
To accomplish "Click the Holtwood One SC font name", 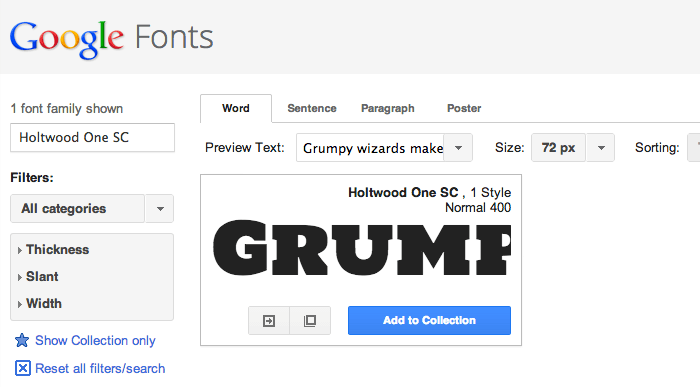I will click(403, 192).
